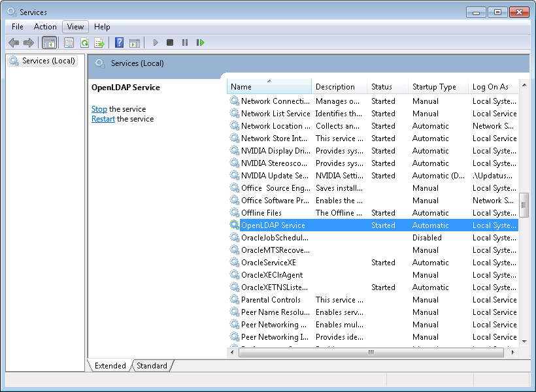Viewport: 536px width, 392px height.
Task: Open the Help menu
Action: pos(102,27)
